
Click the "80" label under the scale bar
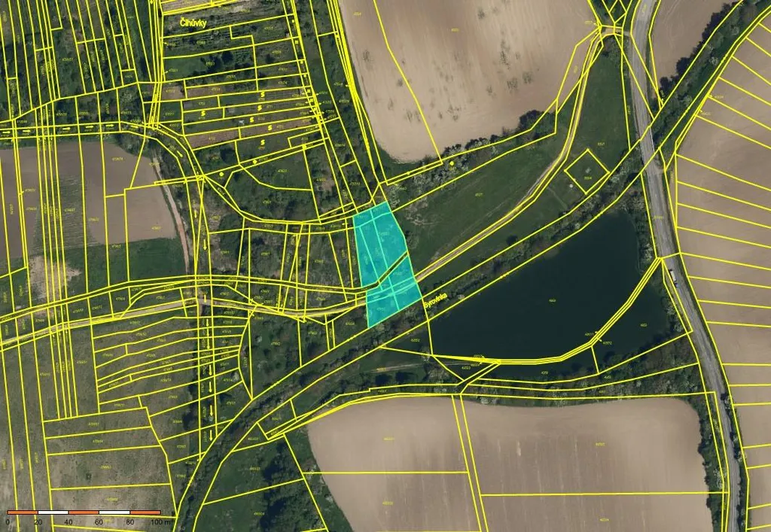(x=130, y=521)
